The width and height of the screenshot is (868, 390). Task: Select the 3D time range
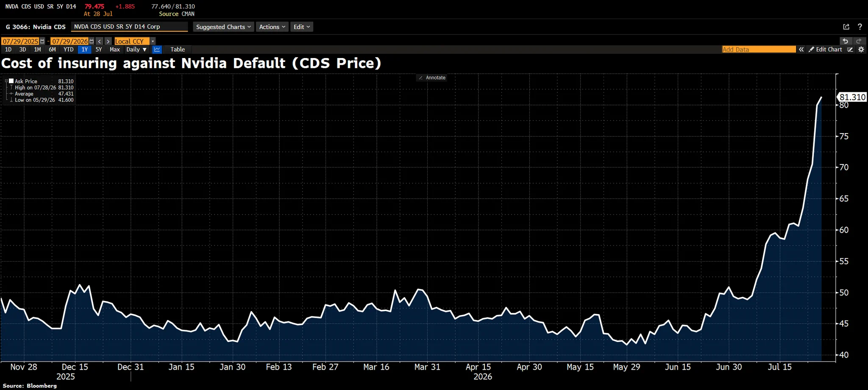click(x=23, y=50)
